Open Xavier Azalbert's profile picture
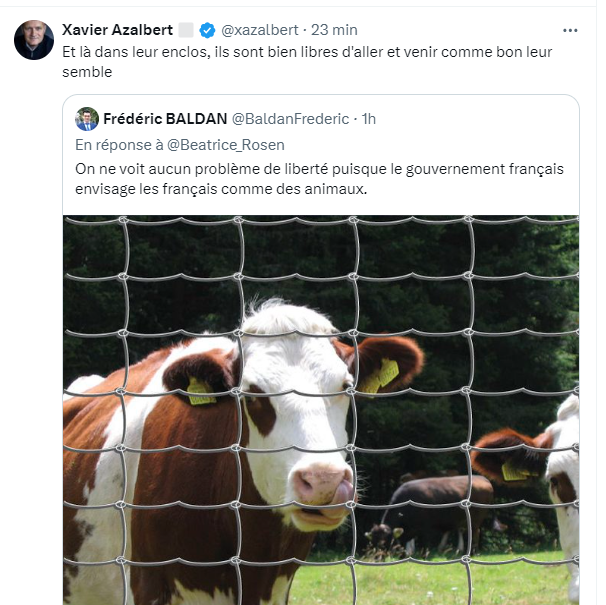 point(34,40)
